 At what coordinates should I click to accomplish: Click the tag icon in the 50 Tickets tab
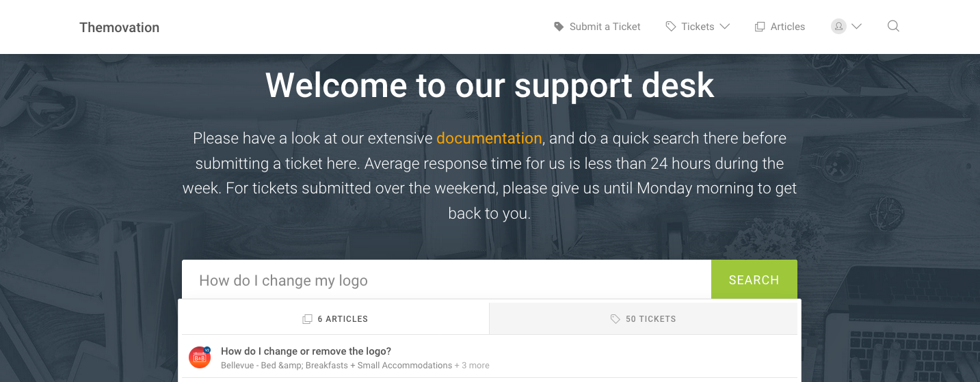(x=615, y=319)
